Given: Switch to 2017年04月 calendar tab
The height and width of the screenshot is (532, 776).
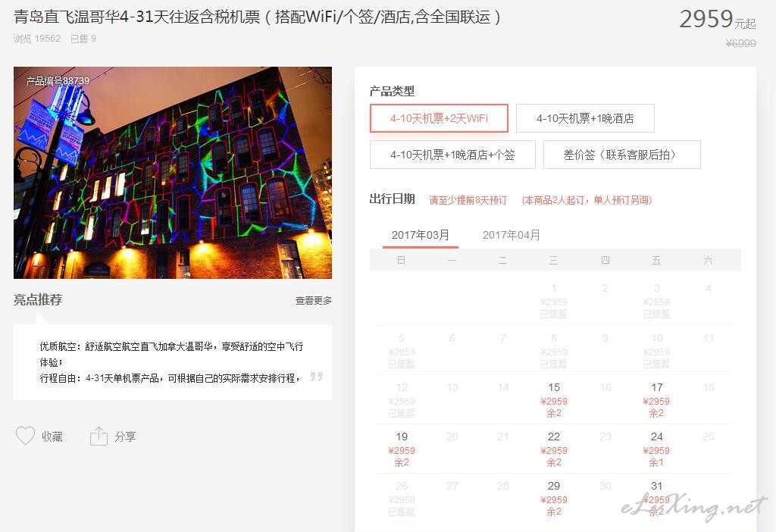Looking at the screenshot, I should pyautogui.click(x=511, y=235).
